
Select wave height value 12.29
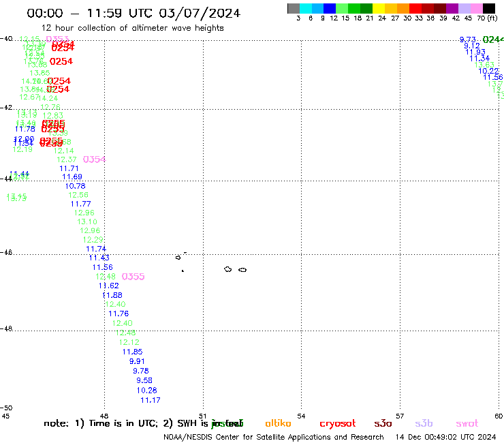(93, 240)
